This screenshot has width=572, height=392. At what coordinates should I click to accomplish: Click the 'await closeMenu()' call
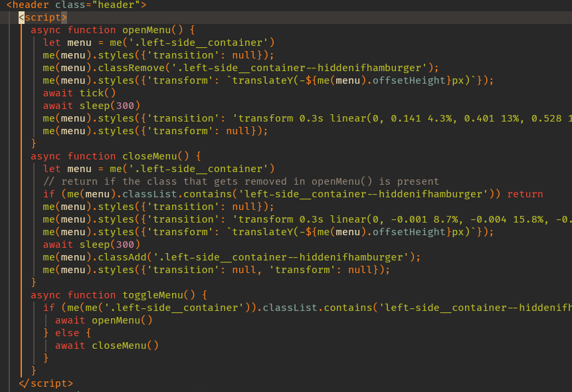pos(107,345)
